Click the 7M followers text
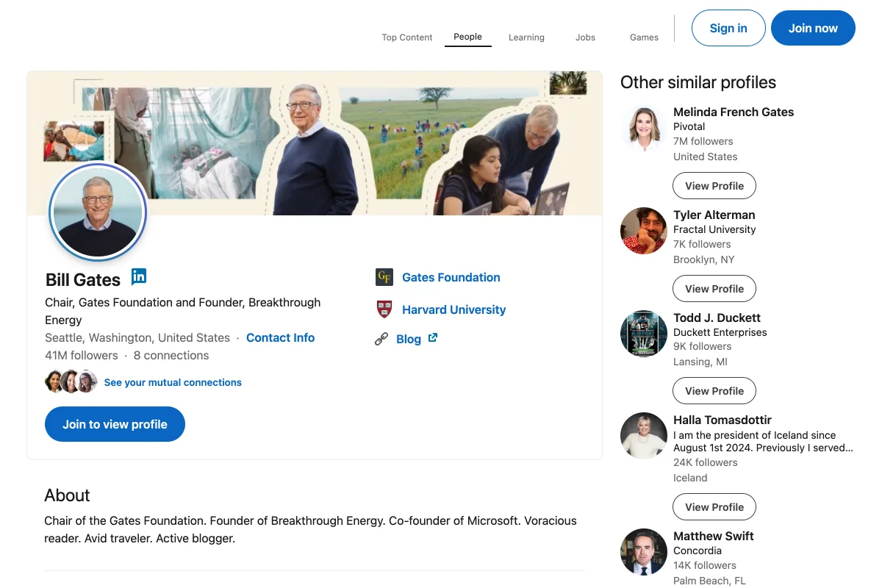Image resolution: width=882 pixels, height=588 pixels. pyautogui.click(x=703, y=141)
